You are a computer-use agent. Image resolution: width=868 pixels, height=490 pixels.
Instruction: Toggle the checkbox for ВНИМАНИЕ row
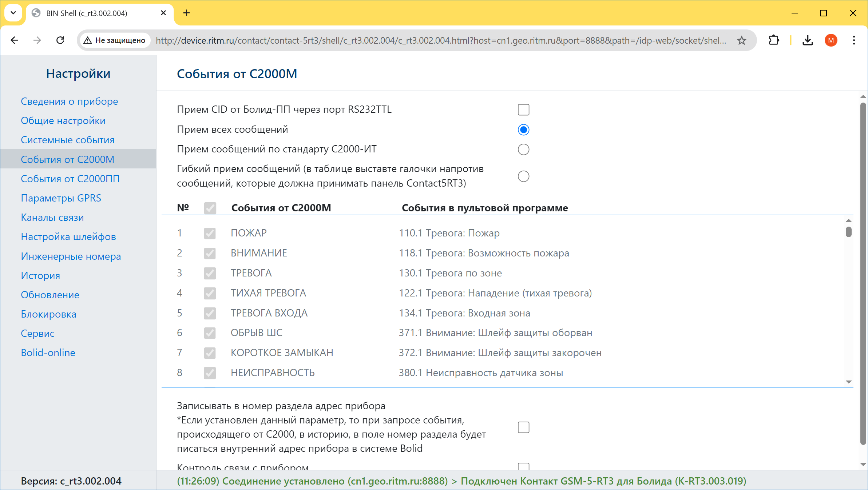coord(210,253)
